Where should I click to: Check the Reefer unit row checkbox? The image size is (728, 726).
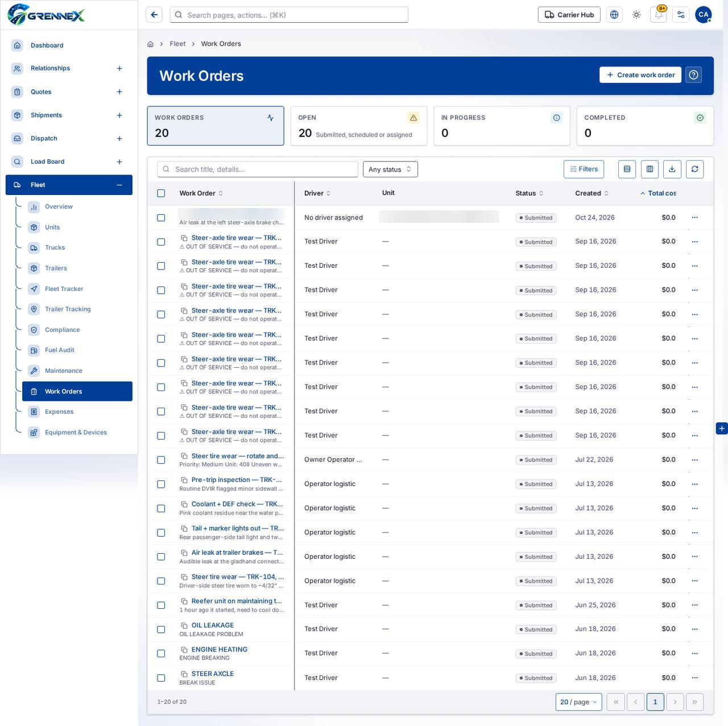[161, 605]
